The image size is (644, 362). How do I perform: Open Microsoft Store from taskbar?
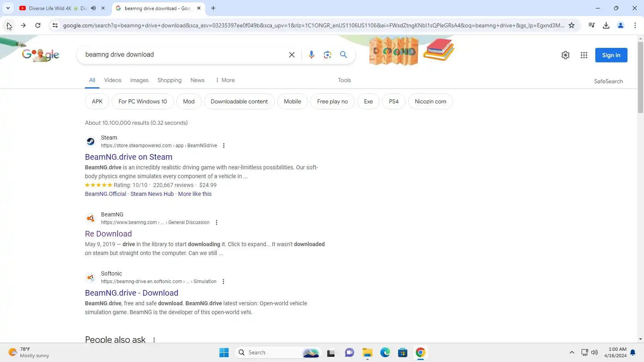coord(403,353)
